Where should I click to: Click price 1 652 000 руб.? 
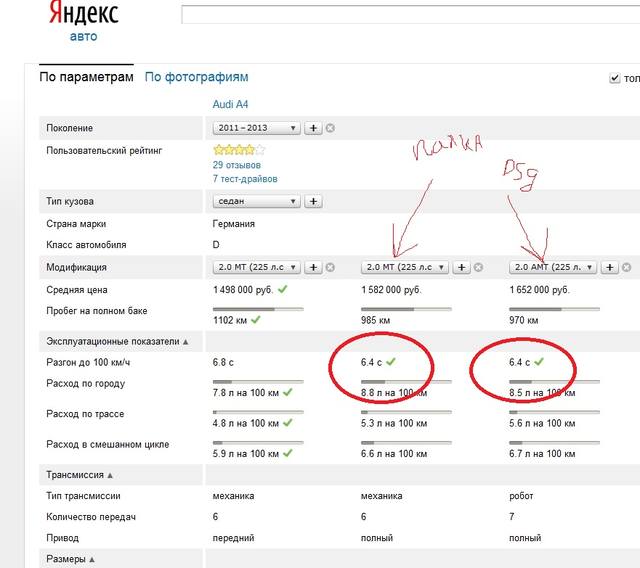click(x=539, y=290)
